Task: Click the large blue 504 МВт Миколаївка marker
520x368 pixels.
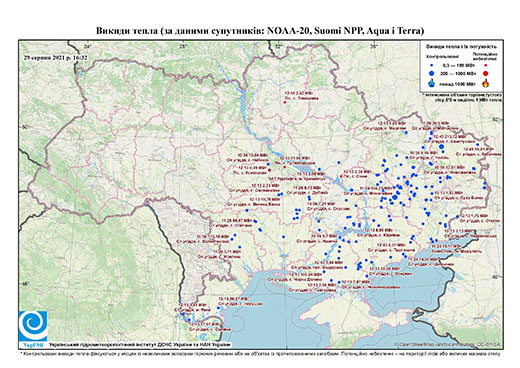Action: 395,197
